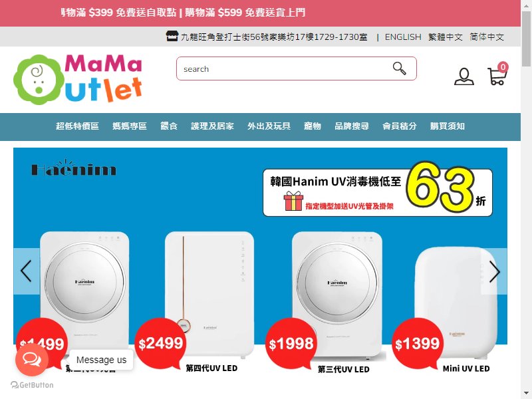
Task: Open the 超低特價區 menu
Action: pyautogui.click(x=77, y=126)
